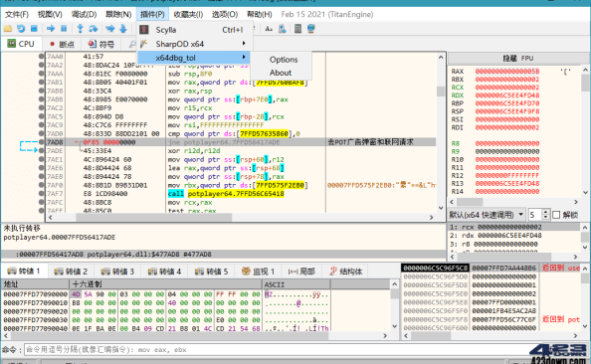Toggle breakpoint dot on row 7AF7
This screenshot has width=591, height=364.
click(41, 194)
